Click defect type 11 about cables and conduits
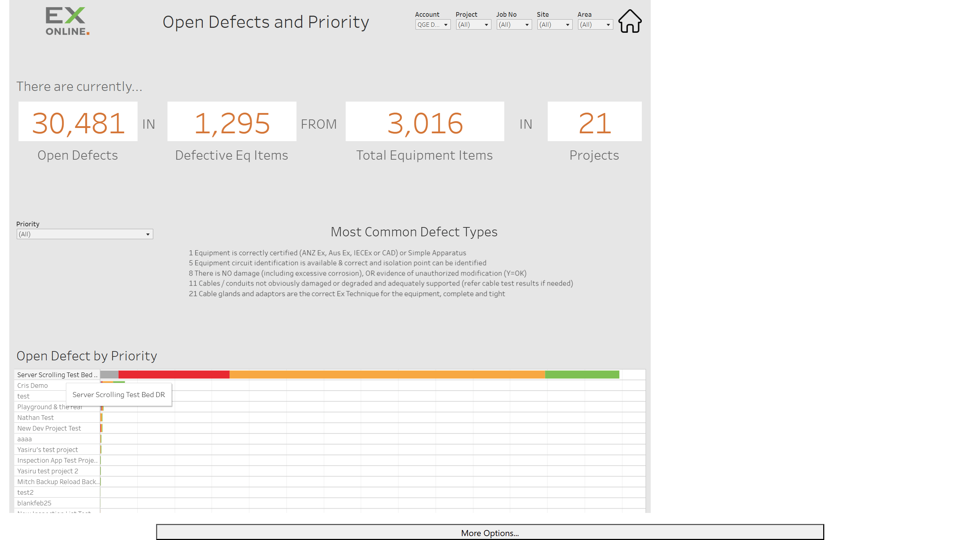 tap(381, 283)
